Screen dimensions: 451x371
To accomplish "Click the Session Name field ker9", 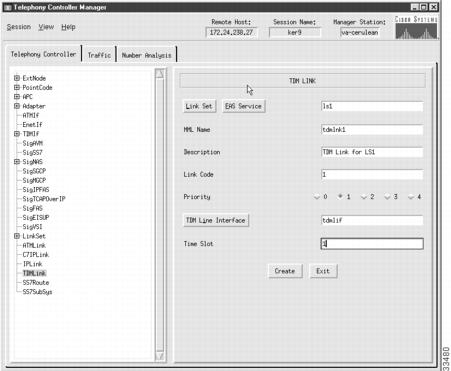I will pyautogui.click(x=295, y=33).
